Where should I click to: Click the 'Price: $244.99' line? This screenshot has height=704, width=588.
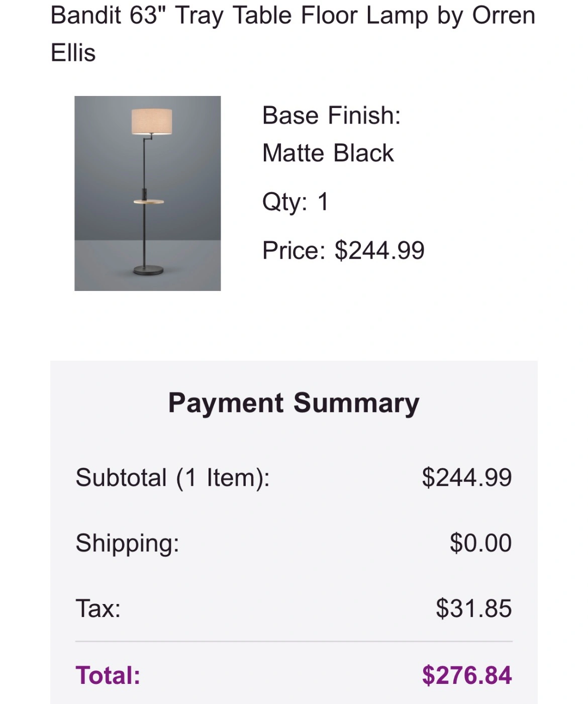coord(344,250)
